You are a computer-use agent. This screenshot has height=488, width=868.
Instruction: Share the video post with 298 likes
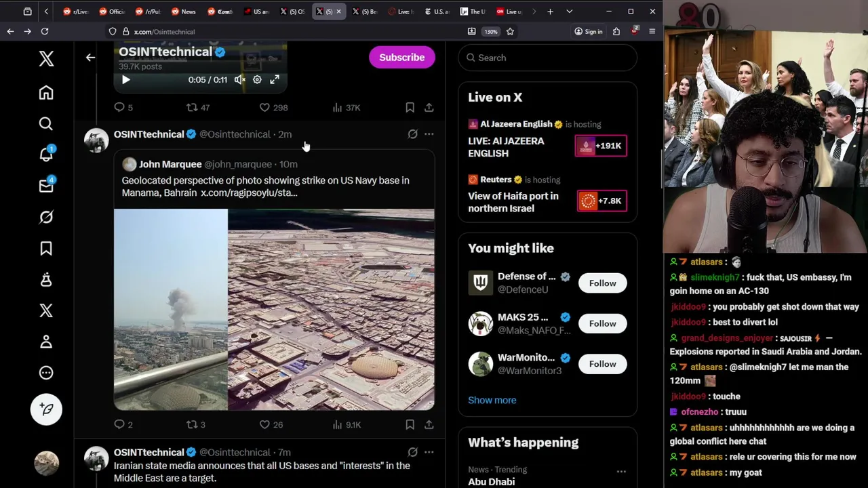pyautogui.click(x=429, y=107)
